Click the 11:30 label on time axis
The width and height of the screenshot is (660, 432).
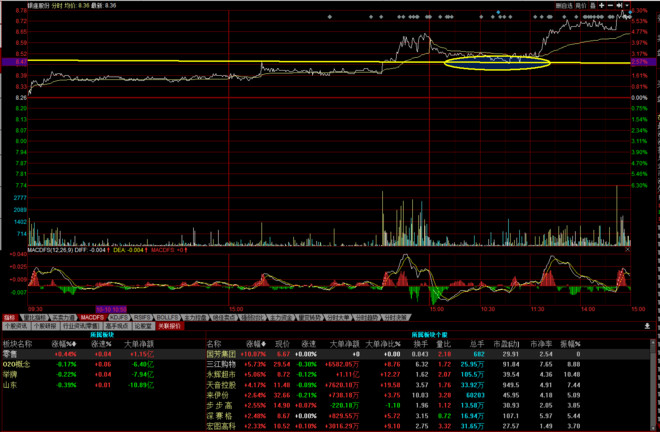click(x=538, y=309)
